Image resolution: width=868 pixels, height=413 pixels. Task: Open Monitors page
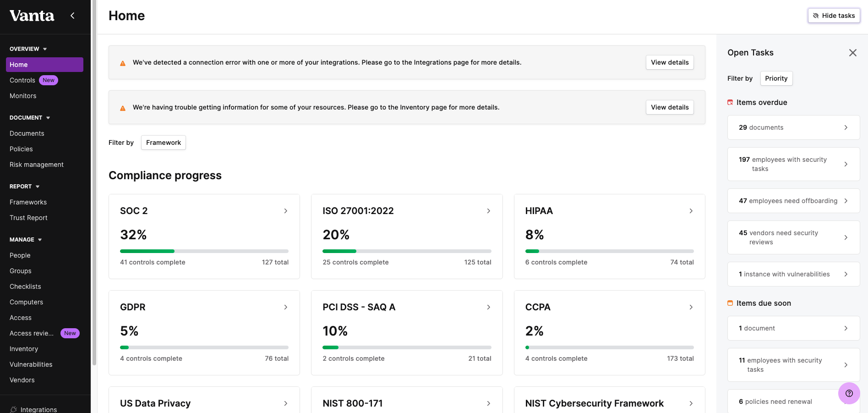23,96
